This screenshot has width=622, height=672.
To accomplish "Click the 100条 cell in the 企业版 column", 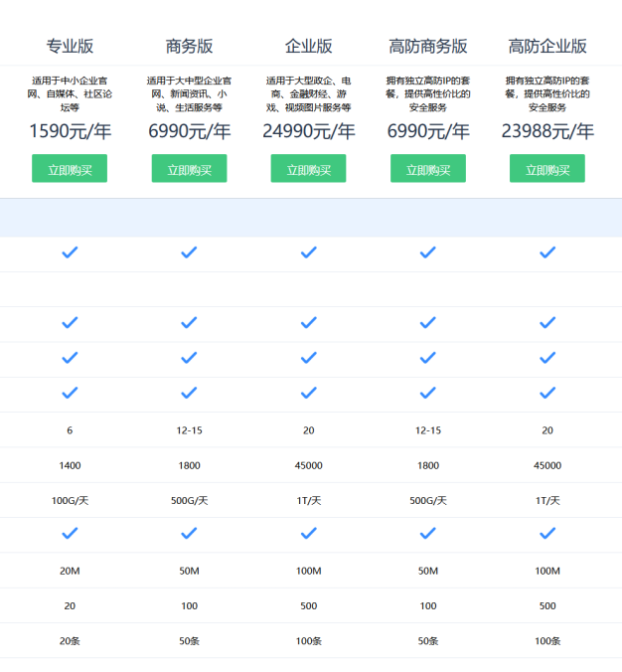I will [308, 641].
